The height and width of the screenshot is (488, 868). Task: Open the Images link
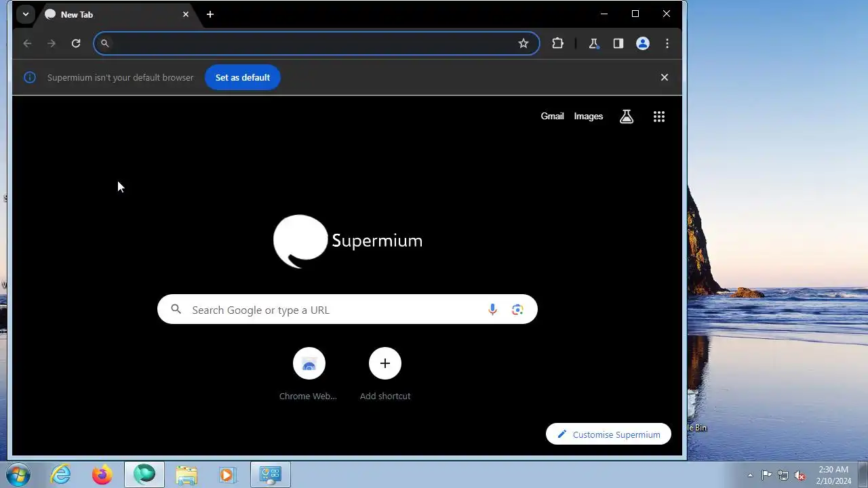[x=589, y=117]
